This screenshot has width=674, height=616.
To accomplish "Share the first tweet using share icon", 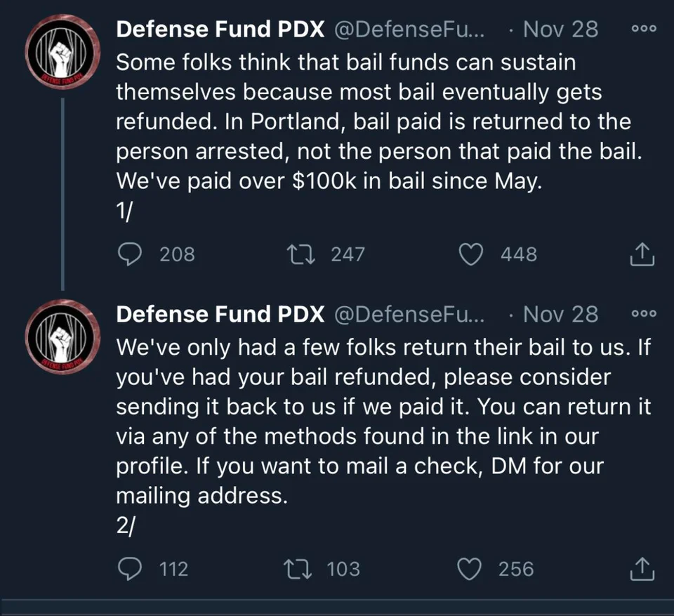I will click(x=642, y=254).
